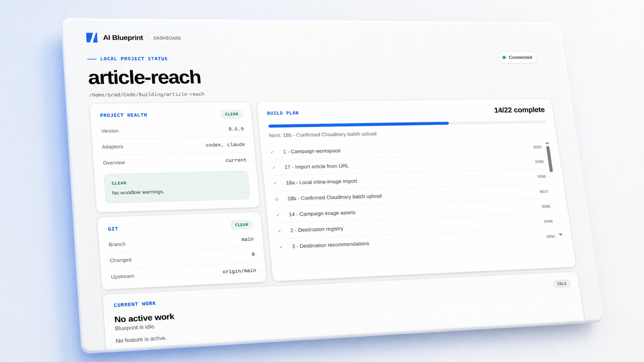Click the build plan list scroll-down arrow
Viewport: 644px width, 362px height.
coord(561,235)
